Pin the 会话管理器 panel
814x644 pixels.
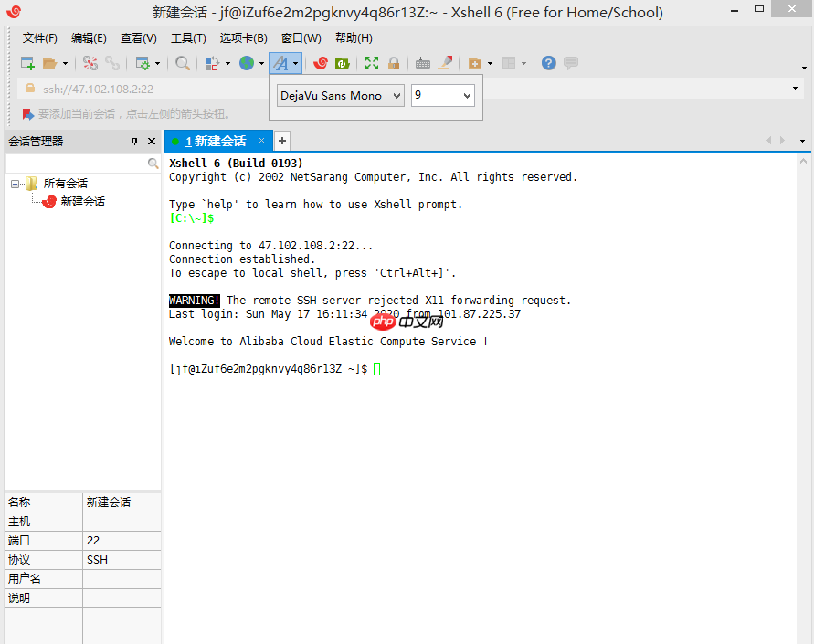coord(134,142)
